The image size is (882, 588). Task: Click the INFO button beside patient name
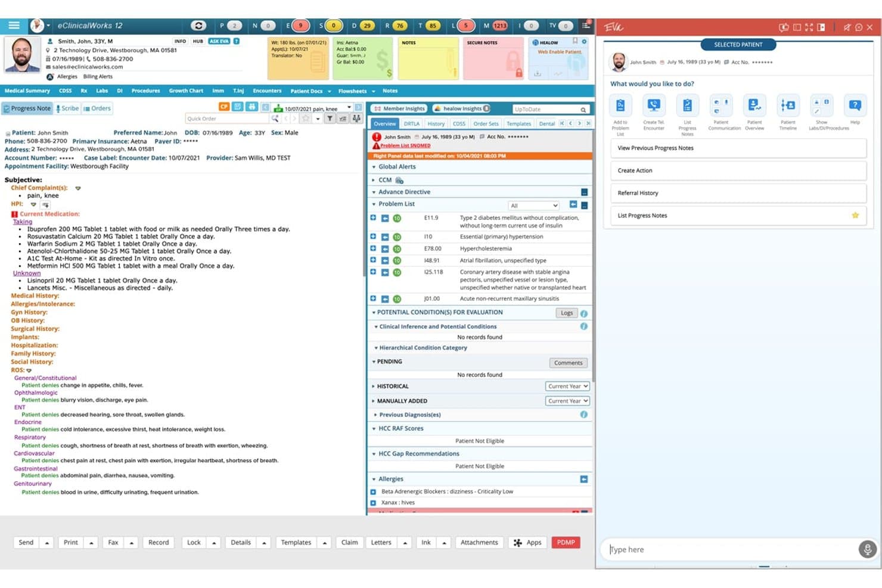coord(180,41)
